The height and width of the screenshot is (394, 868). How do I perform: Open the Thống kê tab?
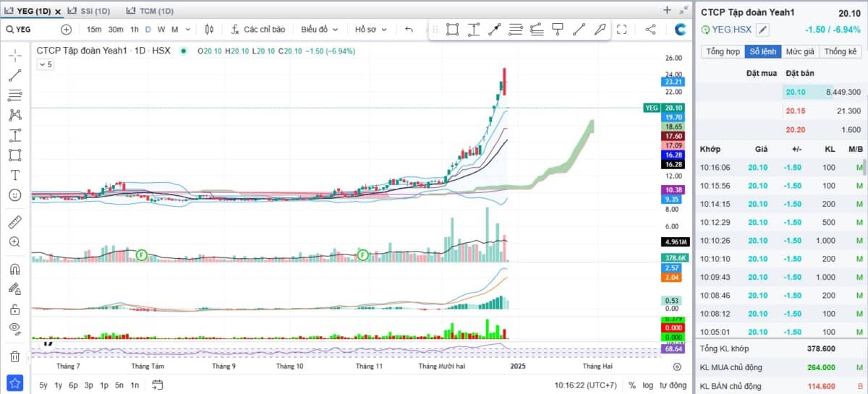840,51
